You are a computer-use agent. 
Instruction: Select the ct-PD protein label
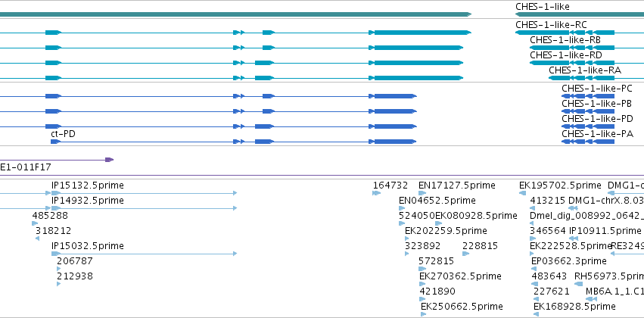click(x=63, y=134)
